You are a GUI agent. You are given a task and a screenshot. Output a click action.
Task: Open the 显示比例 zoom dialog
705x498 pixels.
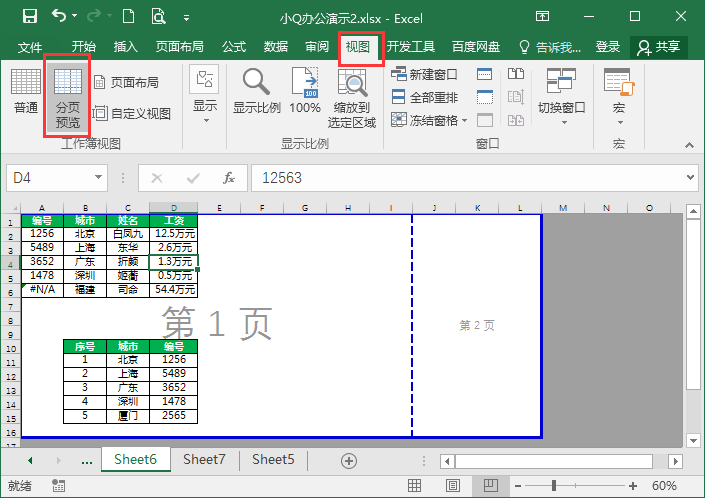click(x=257, y=91)
